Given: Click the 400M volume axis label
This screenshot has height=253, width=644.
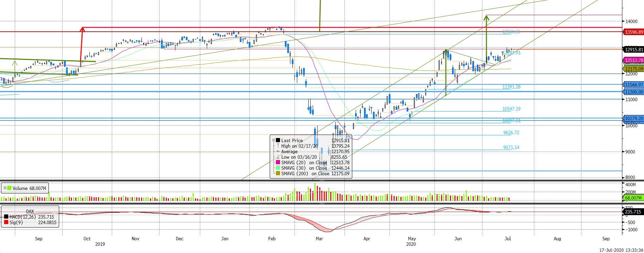Looking at the screenshot, I should pos(630,185).
